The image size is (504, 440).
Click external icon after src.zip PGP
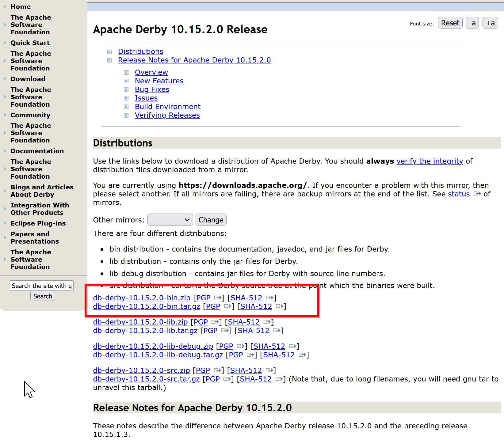point(217,370)
